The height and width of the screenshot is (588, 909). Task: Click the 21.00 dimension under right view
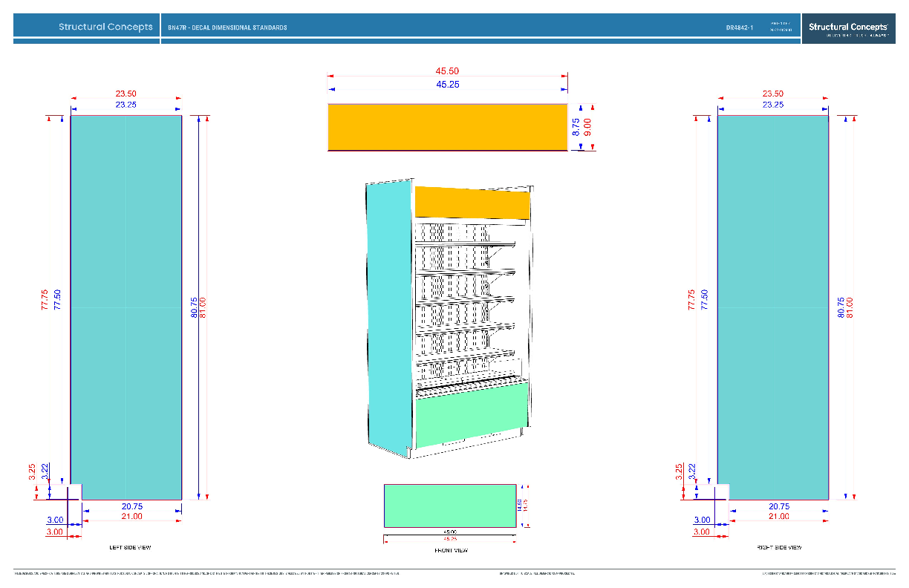tap(778, 516)
